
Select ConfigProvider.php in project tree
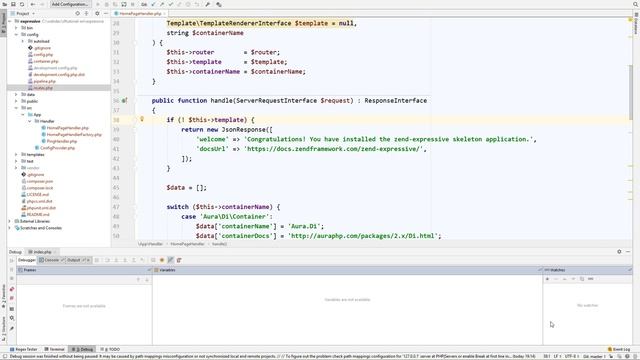click(57, 148)
